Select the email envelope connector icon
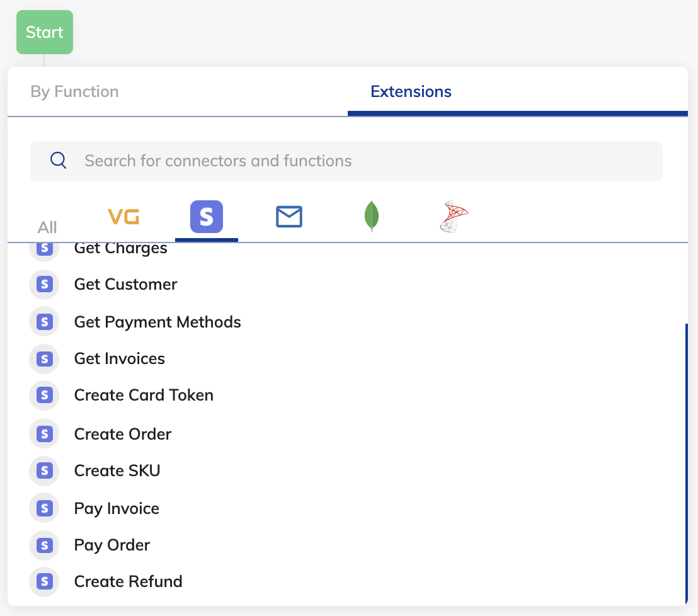This screenshot has height=616, width=698. coord(289,217)
